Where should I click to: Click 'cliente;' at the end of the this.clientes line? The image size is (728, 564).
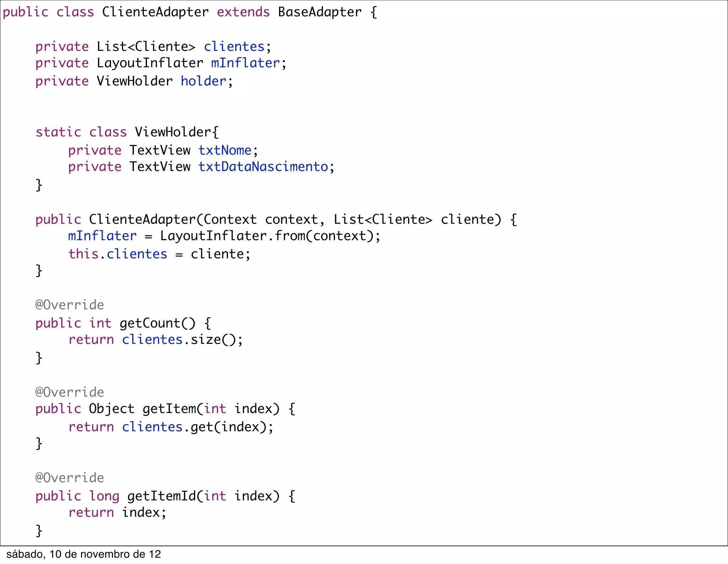(221, 254)
